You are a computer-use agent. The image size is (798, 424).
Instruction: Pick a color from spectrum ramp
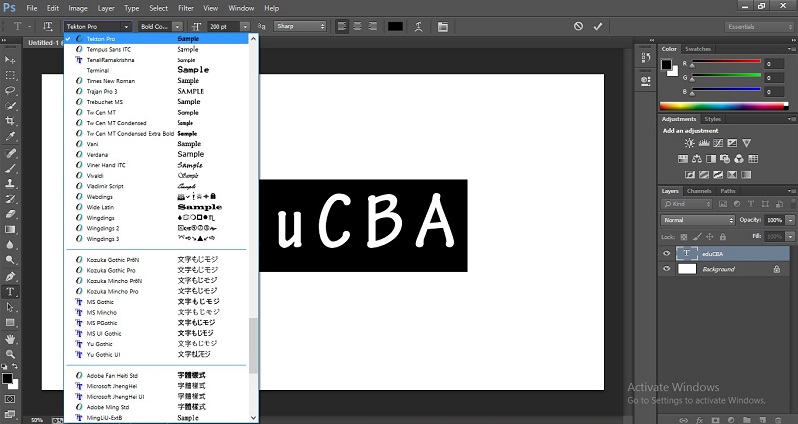click(x=724, y=106)
